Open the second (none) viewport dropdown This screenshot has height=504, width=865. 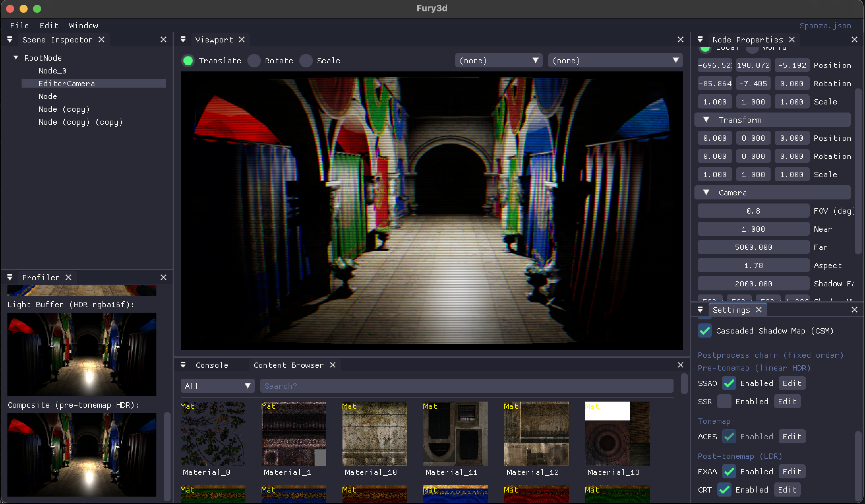(x=616, y=61)
